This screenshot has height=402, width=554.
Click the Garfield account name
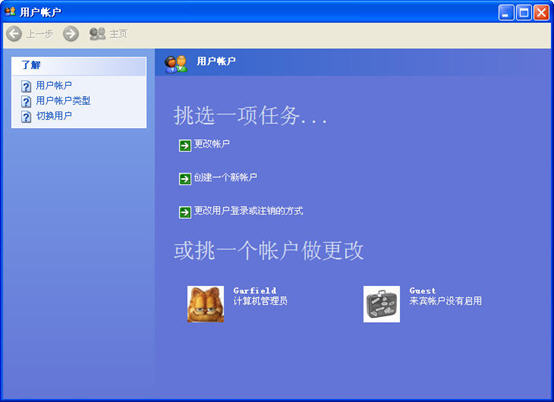255,291
